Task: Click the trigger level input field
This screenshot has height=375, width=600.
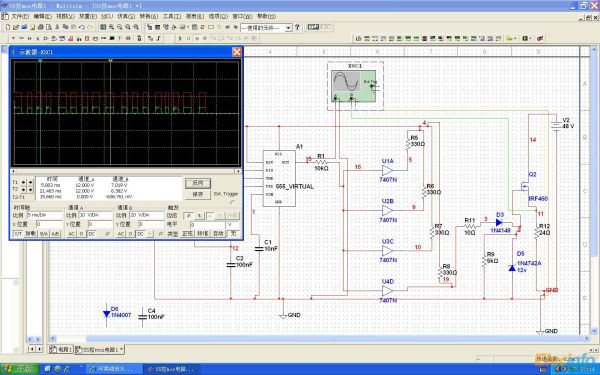Action: pos(208,225)
